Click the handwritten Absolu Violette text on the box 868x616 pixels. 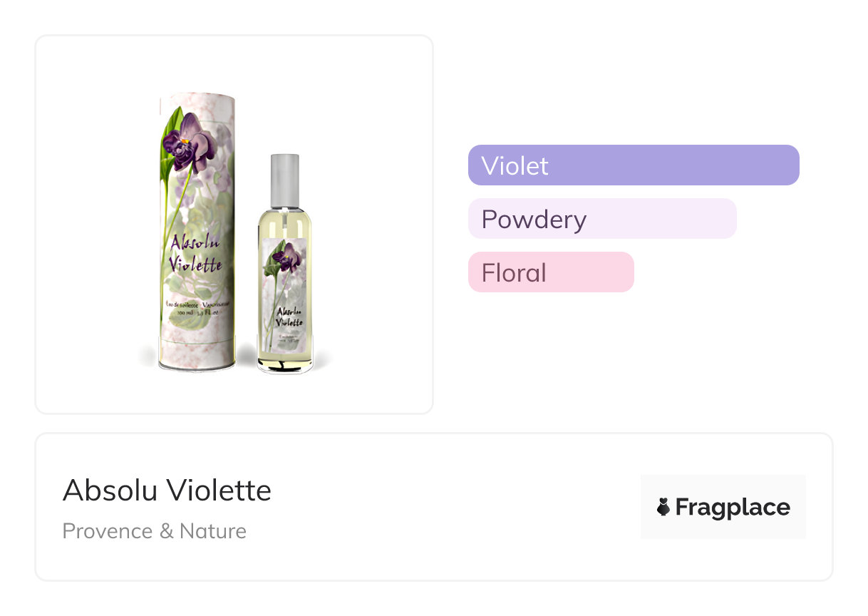[x=195, y=254]
